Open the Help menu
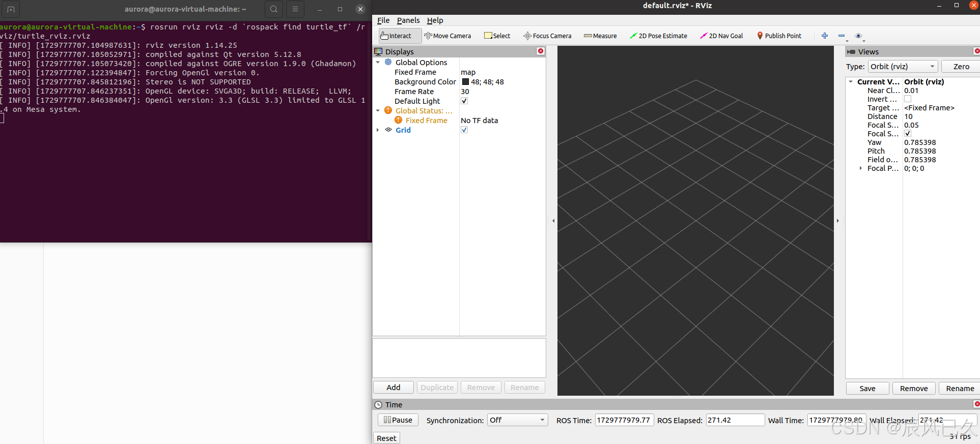 click(x=435, y=20)
